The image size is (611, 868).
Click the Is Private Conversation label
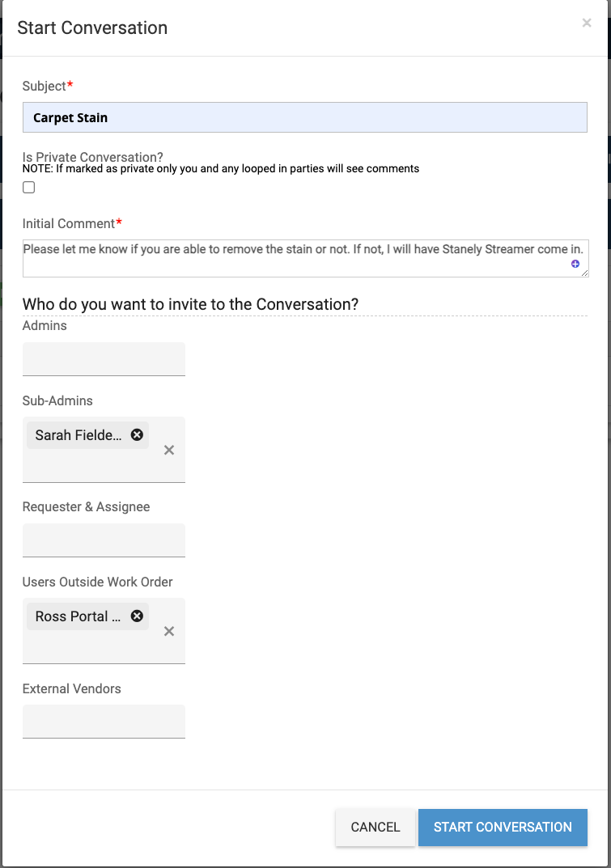click(x=92, y=157)
